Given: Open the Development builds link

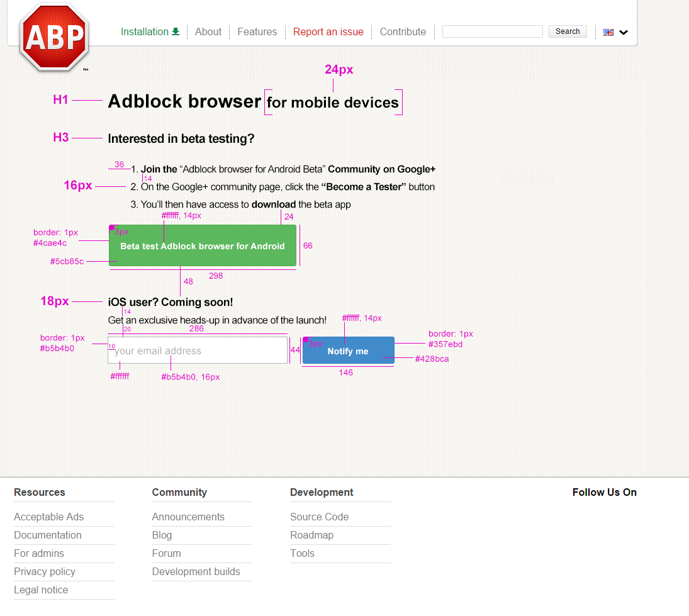Looking at the screenshot, I should (196, 571).
